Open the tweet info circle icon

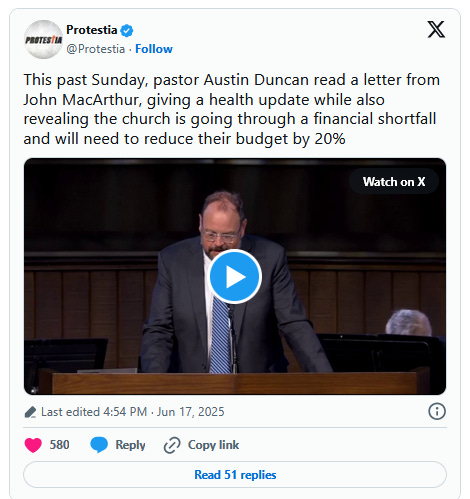[437, 411]
